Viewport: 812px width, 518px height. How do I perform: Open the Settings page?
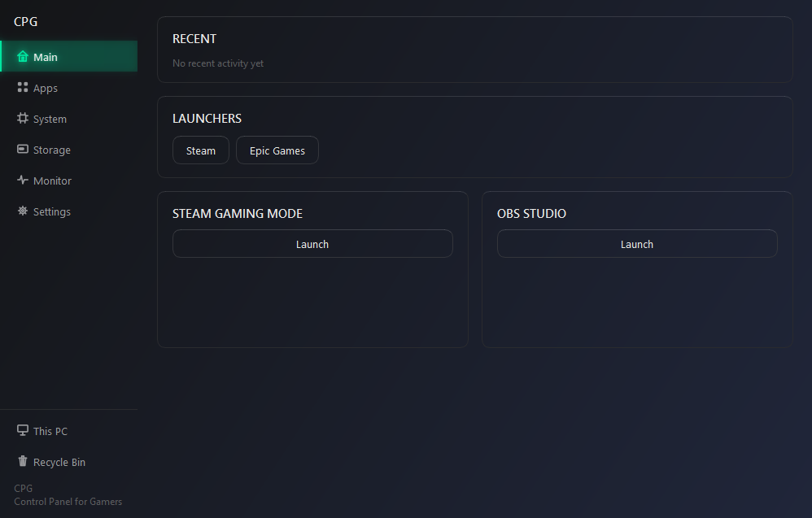[x=69, y=211]
